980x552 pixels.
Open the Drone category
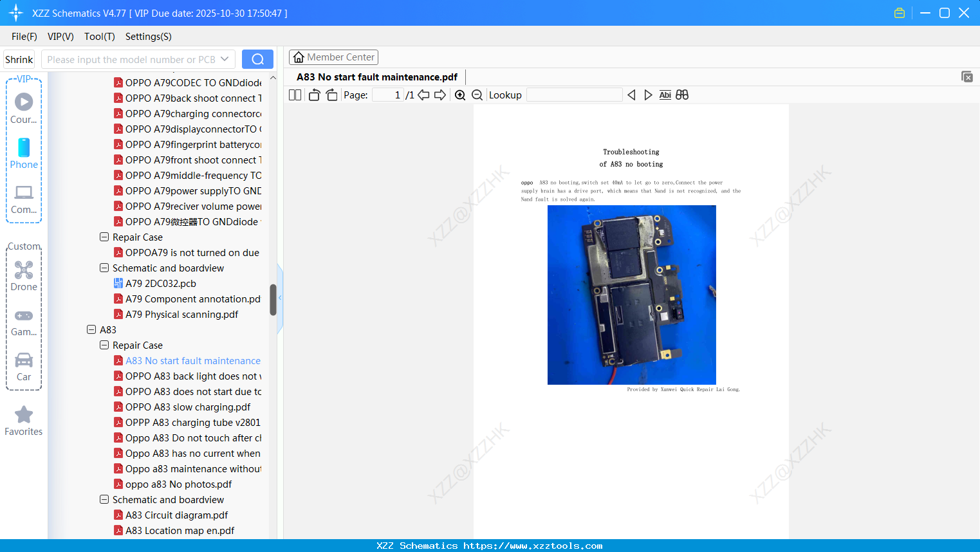click(24, 276)
